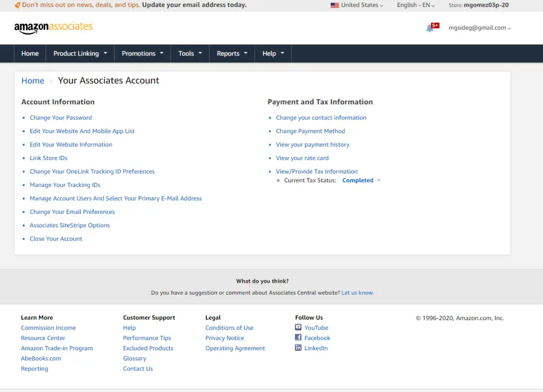Open Performance Tips link
Viewport: 543px width, 392px height.
point(147,338)
